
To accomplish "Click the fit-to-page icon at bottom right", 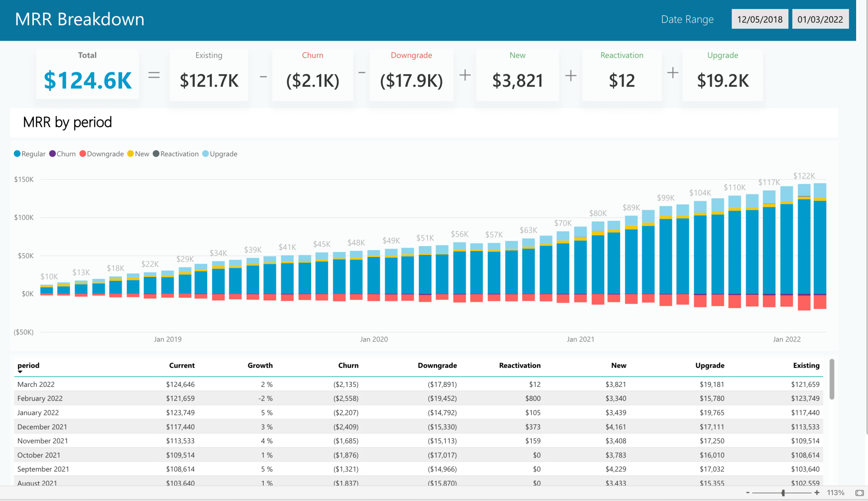I will [859, 493].
